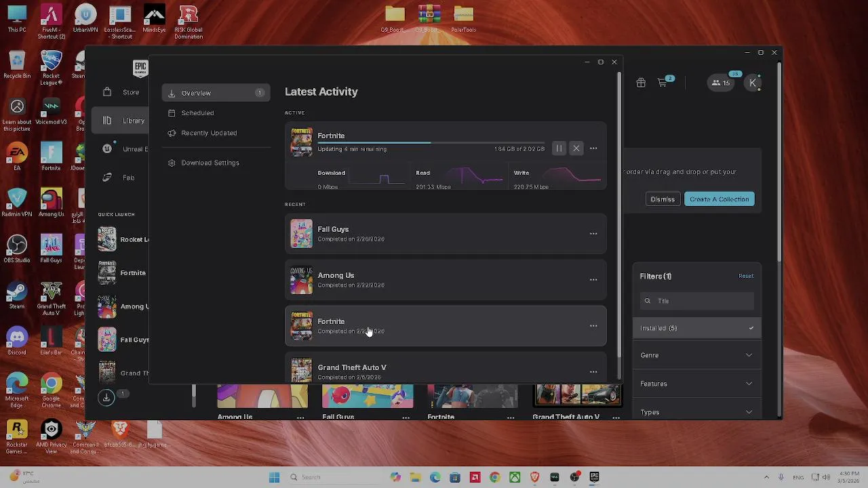This screenshot has height=488, width=868.
Task: Open the Radmin VPN desktop icon
Action: click(17, 203)
